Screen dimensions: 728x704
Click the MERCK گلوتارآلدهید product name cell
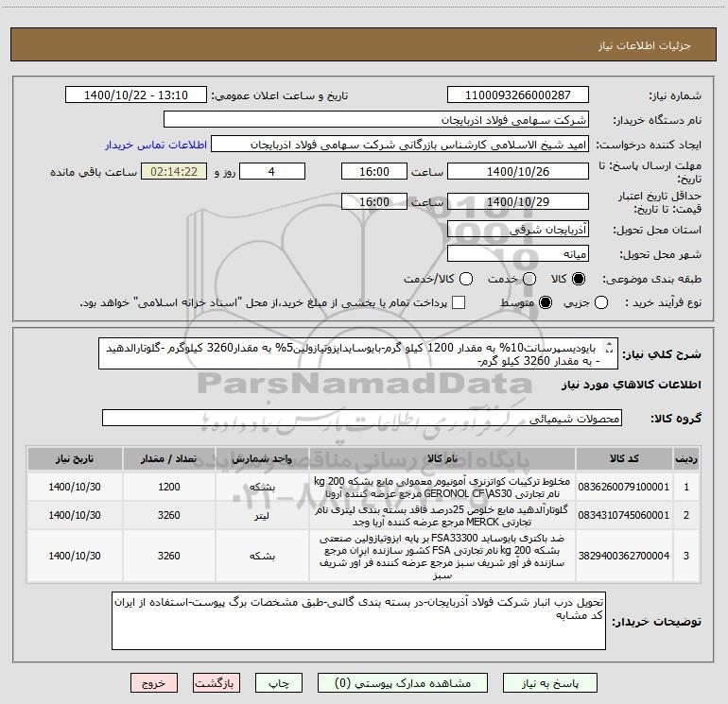(x=442, y=515)
